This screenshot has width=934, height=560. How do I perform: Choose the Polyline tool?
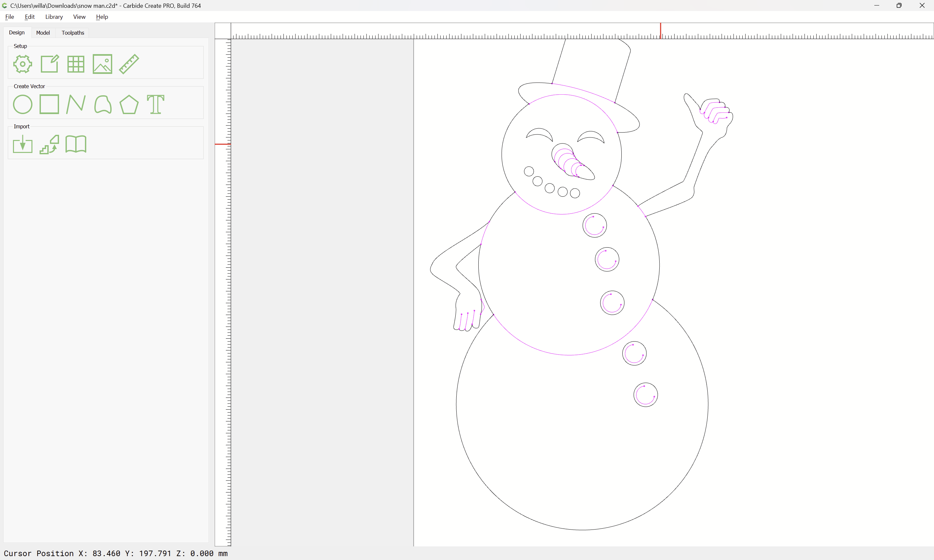(x=76, y=105)
